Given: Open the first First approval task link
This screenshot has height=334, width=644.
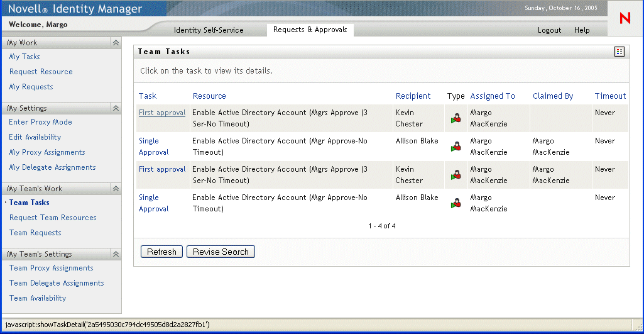Looking at the screenshot, I should click(162, 113).
